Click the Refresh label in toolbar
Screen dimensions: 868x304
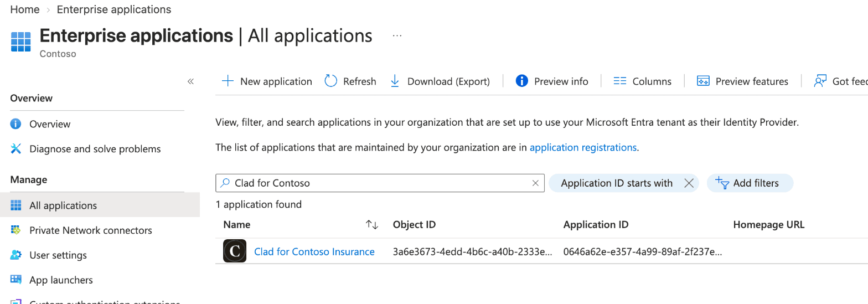click(x=360, y=81)
